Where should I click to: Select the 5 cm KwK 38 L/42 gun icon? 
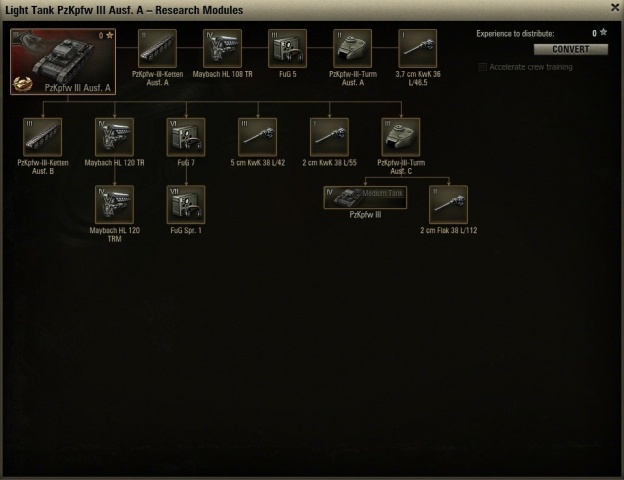point(257,137)
